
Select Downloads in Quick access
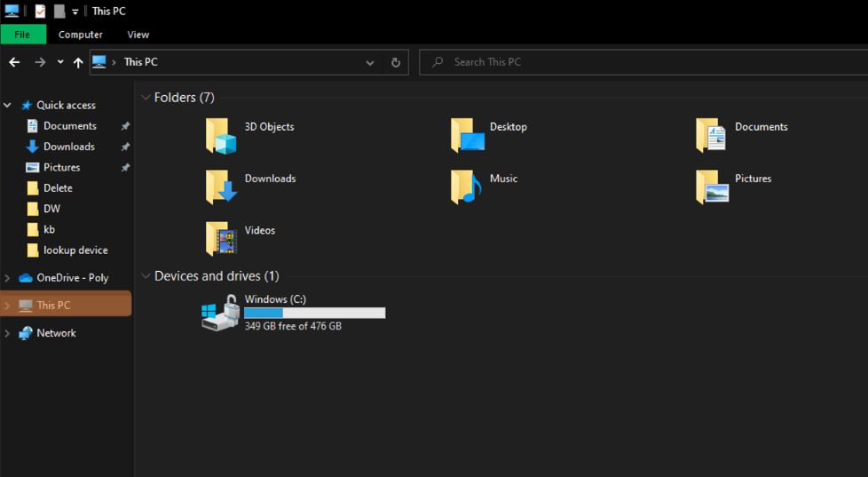(69, 147)
